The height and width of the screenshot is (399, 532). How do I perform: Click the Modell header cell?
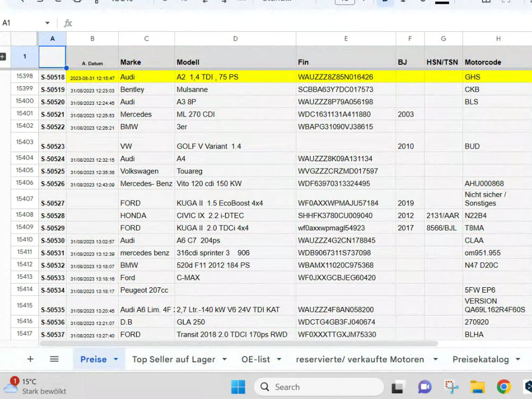pos(236,57)
